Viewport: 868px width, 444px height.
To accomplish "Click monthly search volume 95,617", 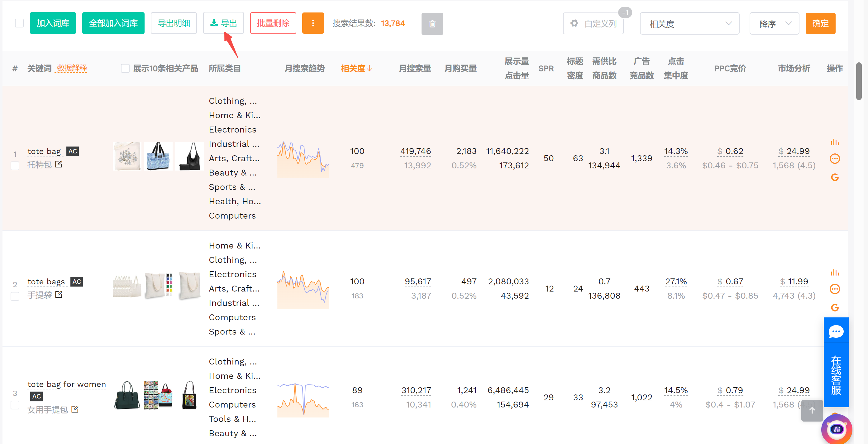I will click(x=418, y=282).
